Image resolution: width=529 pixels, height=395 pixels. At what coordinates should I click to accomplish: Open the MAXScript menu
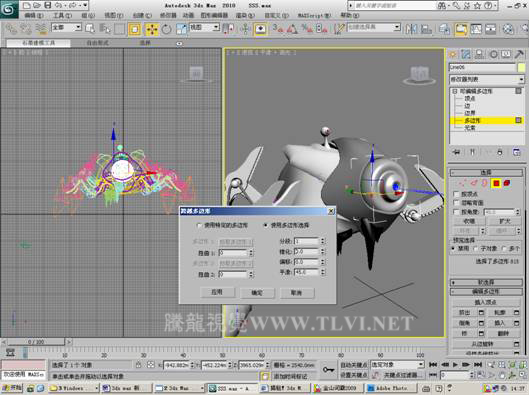coord(314,16)
